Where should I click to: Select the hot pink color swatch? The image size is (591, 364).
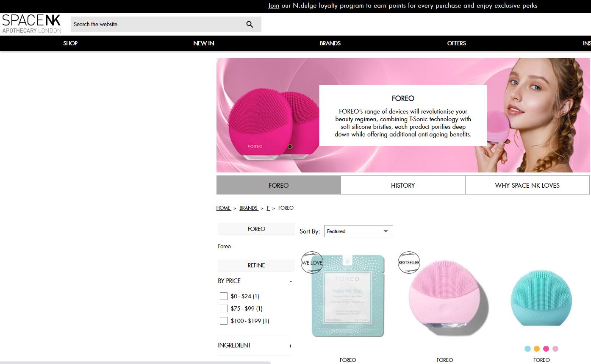[546, 349]
